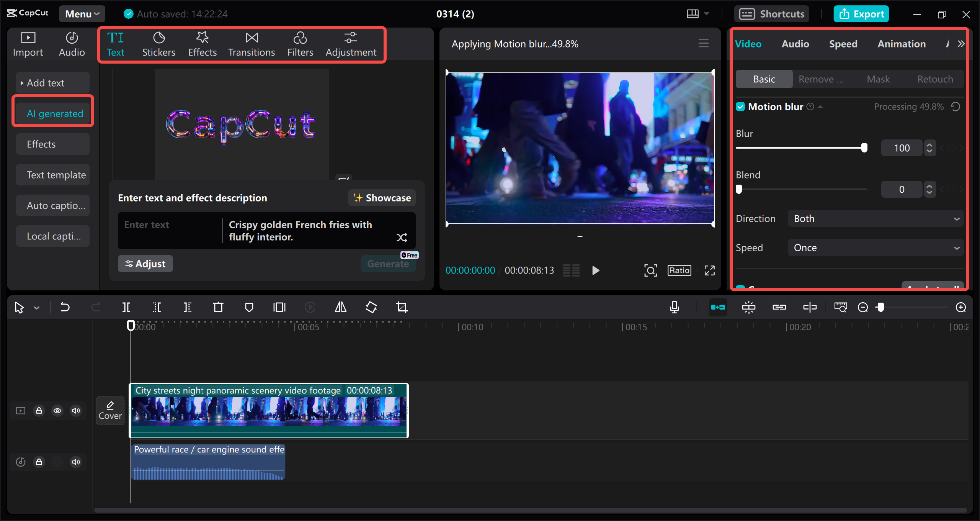Screen dimensions: 980x521
Task: Open the Filters panel
Action: tap(300, 43)
